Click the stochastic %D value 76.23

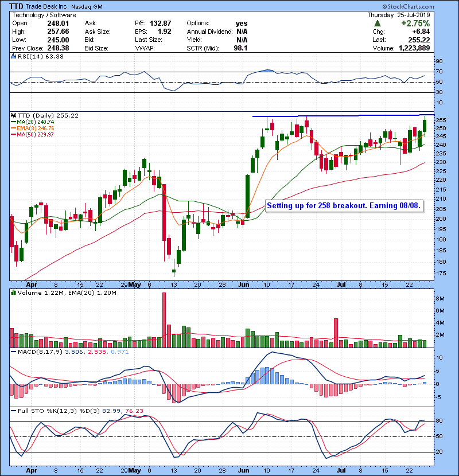[134, 411]
